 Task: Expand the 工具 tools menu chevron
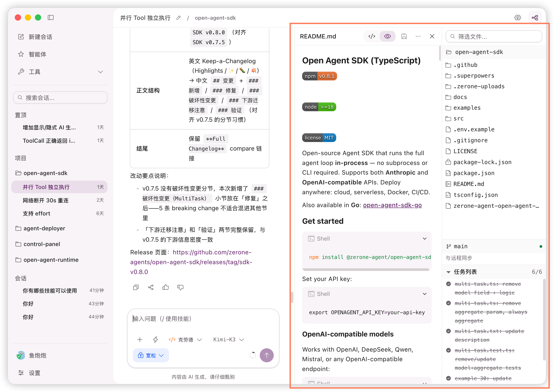(x=101, y=72)
